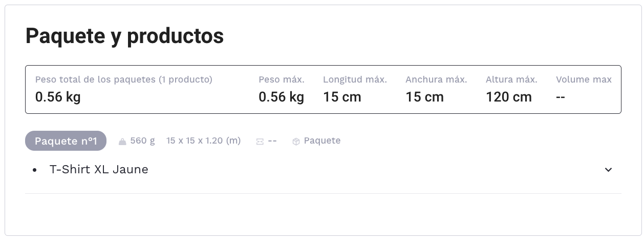Click the 560 g package weight text

(x=142, y=140)
